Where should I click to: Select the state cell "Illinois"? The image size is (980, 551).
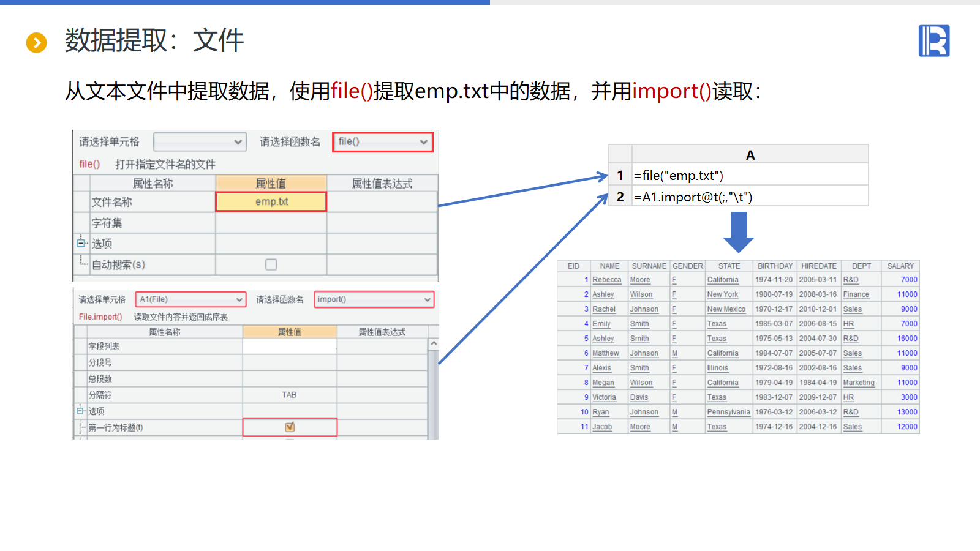coord(729,368)
